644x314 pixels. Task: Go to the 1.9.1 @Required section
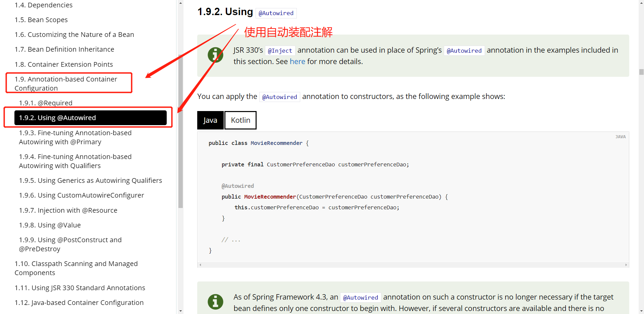click(x=46, y=103)
